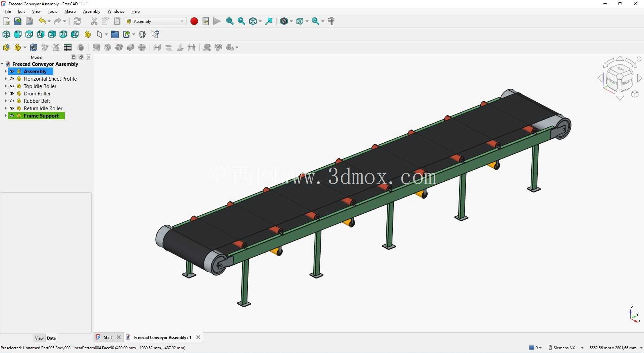Hide the Drum Roller part
The height and width of the screenshot is (353, 644).
[x=12, y=94]
